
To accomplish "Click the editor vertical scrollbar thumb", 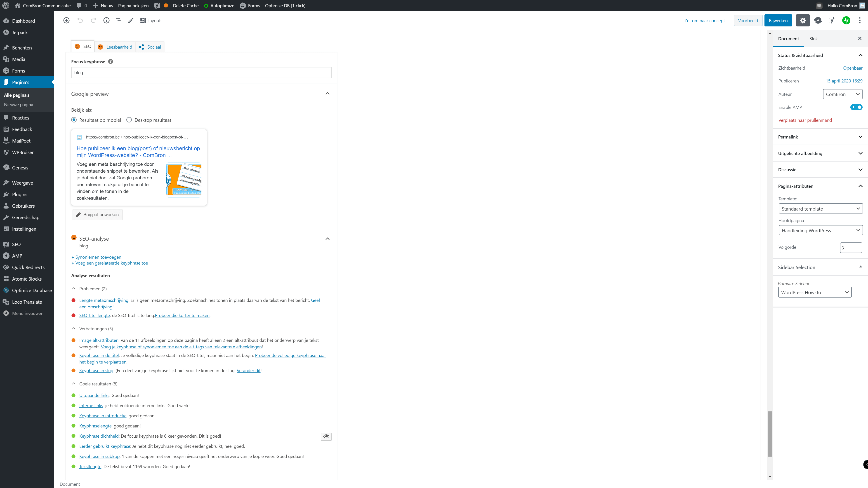I will click(x=770, y=434).
